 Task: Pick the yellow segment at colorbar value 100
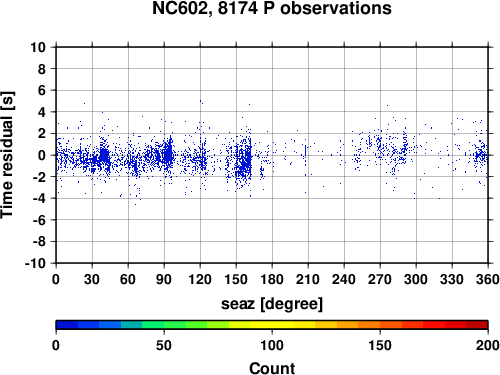pos(272,325)
